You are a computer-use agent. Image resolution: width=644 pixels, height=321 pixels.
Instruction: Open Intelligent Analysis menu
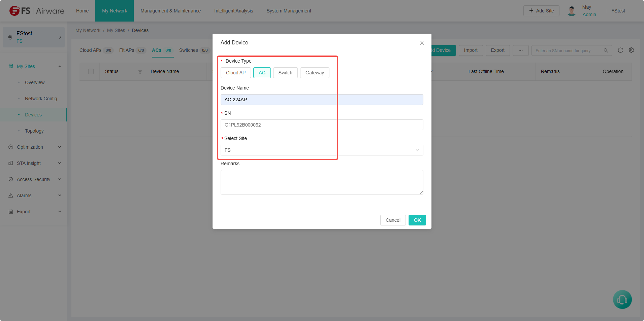[x=234, y=11]
